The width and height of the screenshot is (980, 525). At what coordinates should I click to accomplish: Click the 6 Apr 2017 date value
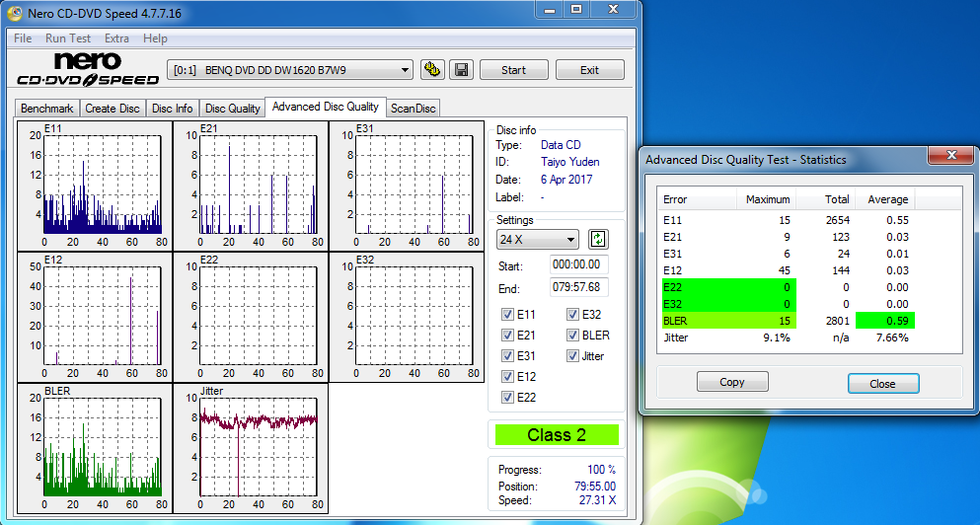tap(566, 180)
